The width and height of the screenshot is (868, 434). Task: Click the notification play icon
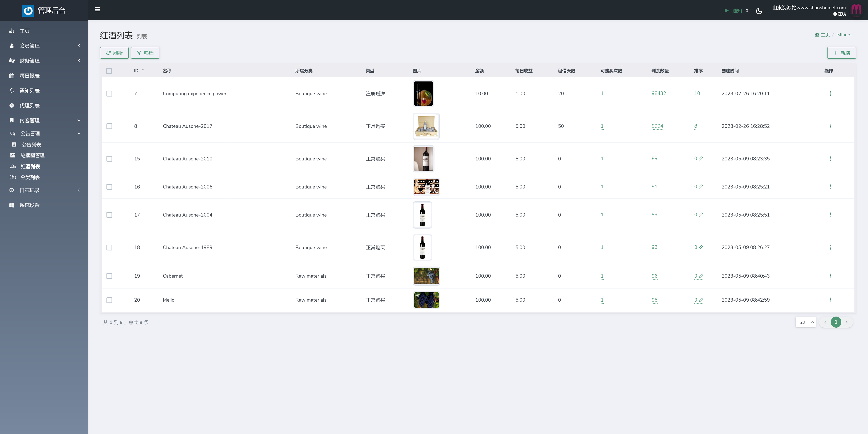tap(726, 11)
